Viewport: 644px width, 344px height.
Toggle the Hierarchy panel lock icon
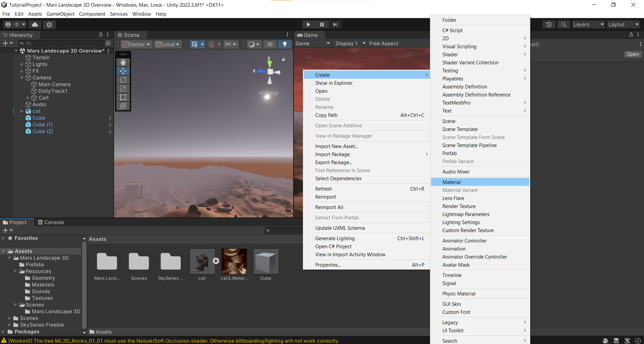coord(100,35)
